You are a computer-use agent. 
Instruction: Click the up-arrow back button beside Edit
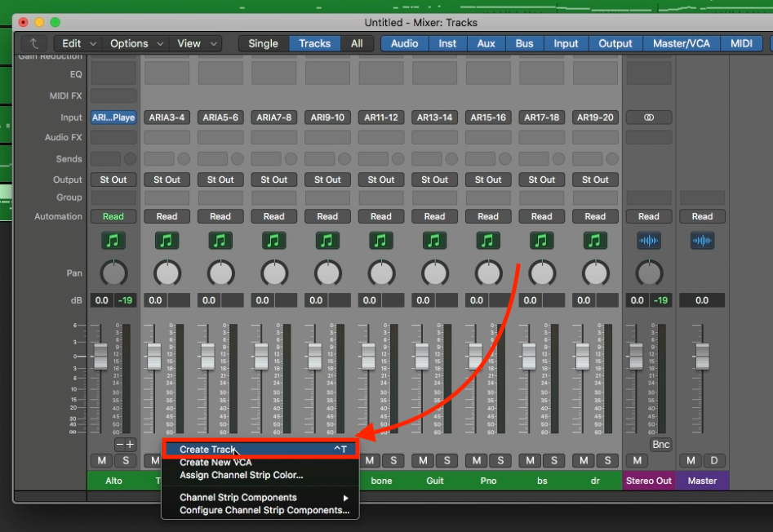tap(33, 43)
